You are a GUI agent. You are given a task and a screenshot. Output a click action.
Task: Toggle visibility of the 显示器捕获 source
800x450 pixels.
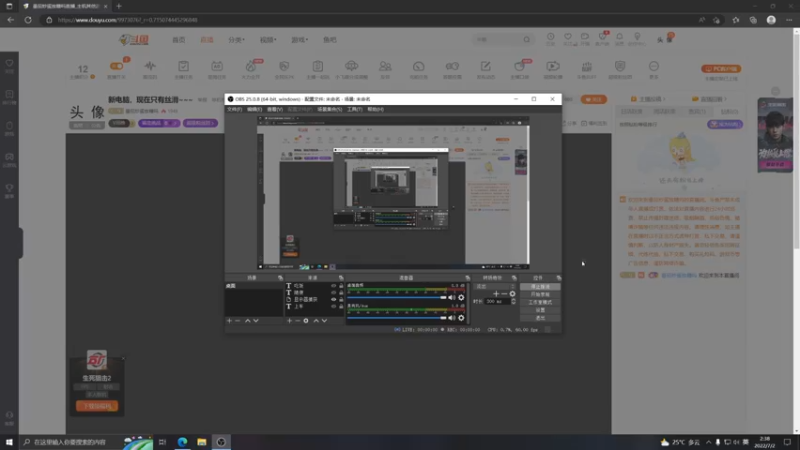pos(334,299)
